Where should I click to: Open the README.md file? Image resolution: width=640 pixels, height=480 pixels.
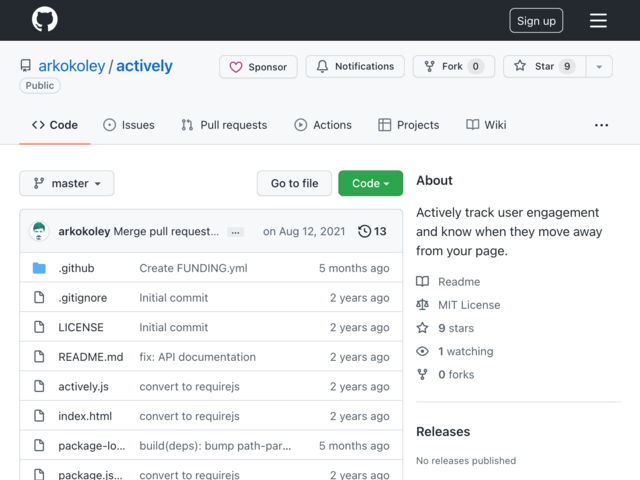pyautogui.click(x=91, y=357)
